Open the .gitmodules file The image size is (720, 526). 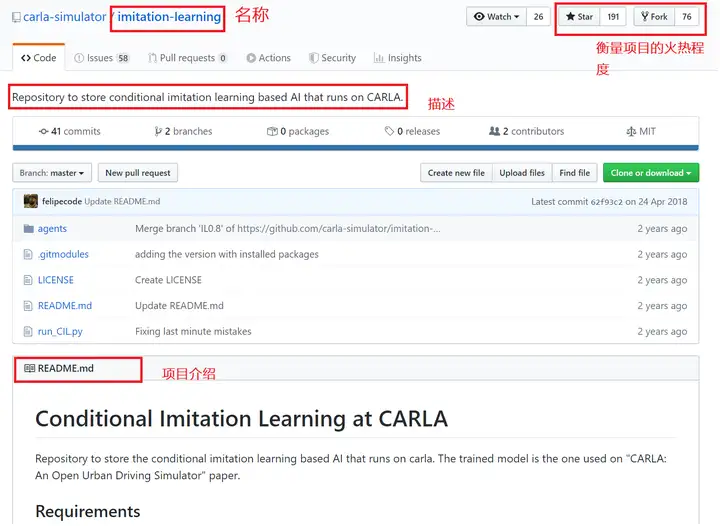coord(63,254)
